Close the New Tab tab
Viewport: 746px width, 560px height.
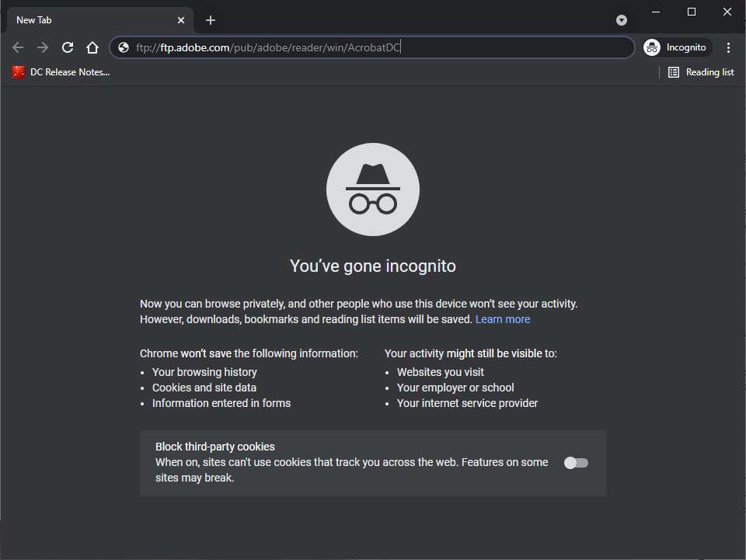click(181, 20)
